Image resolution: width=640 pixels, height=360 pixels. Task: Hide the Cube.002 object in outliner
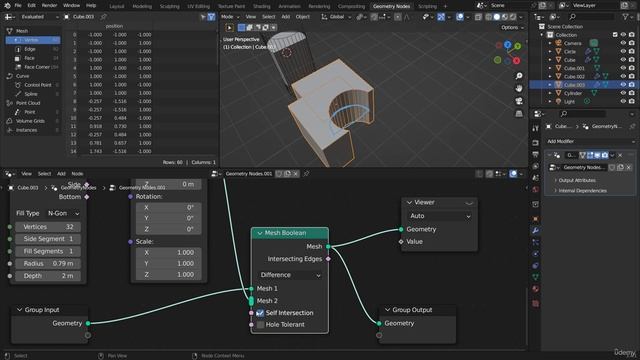(623, 76)
